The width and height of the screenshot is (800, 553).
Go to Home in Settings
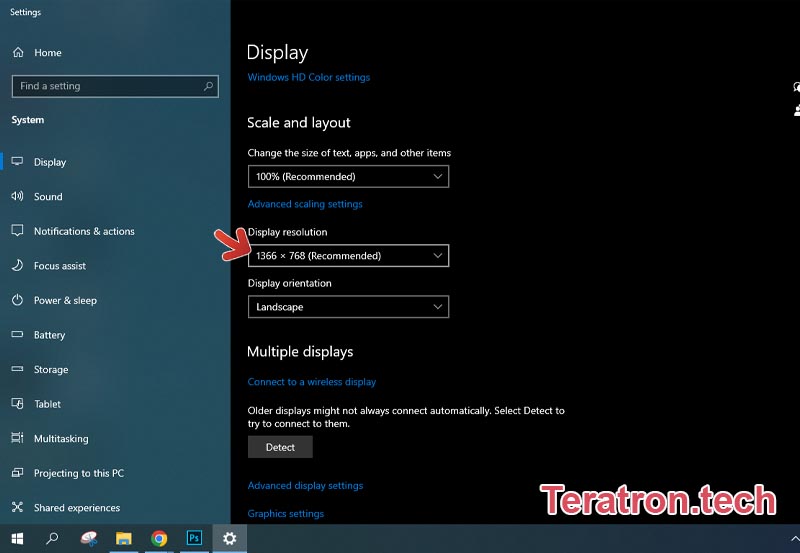(x=48, y=53)
